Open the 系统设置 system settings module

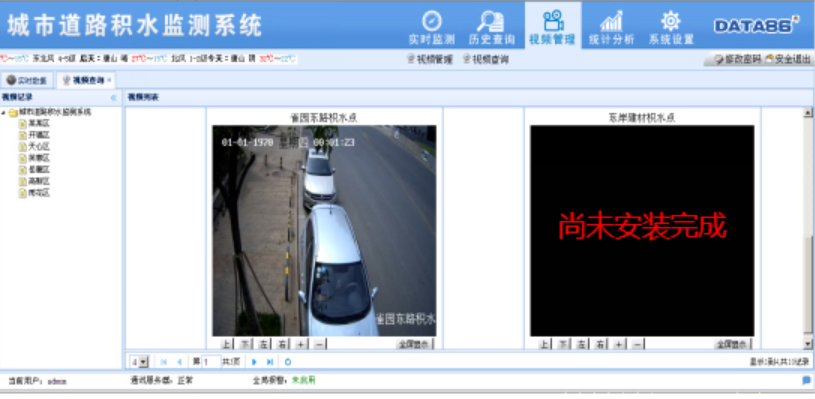[671, 28]
